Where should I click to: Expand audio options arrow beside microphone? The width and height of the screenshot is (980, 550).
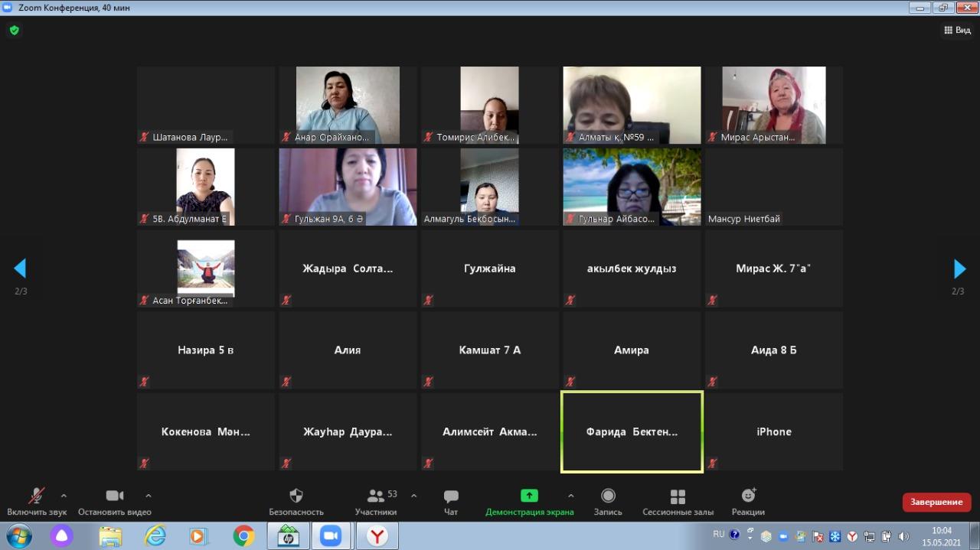point(64,496)
